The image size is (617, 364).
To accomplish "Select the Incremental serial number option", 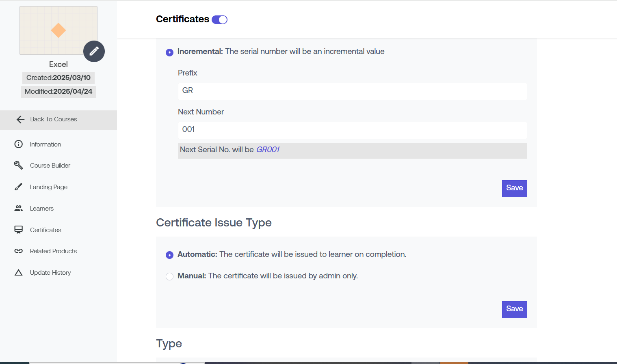I will pyautogui.click(x=170, y=52).
